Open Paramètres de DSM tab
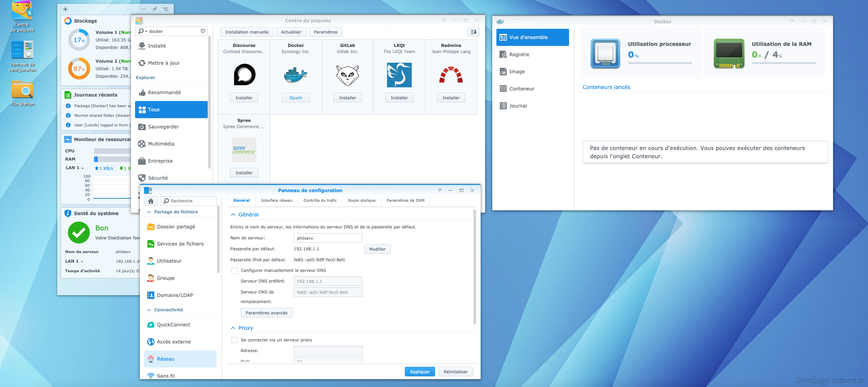 [x=405, y=201]
